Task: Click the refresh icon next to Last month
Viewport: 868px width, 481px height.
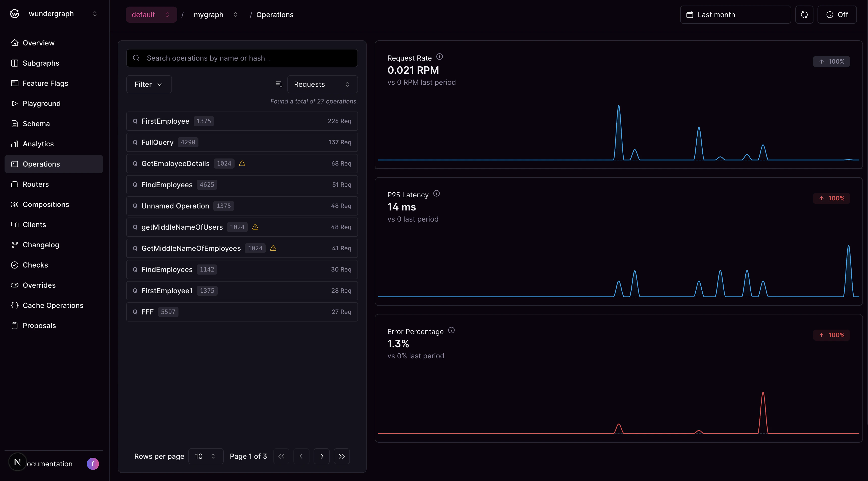Action: click(x=804, y=14)
